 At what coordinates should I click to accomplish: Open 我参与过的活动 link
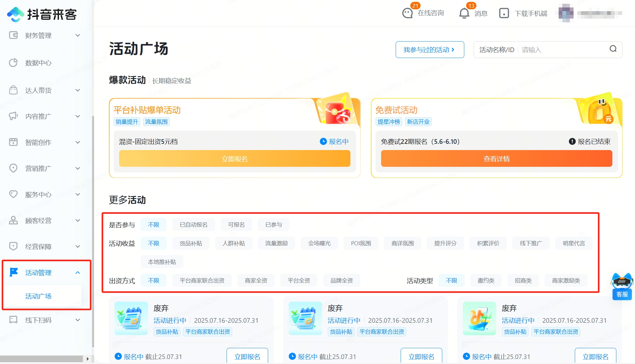(x=430, y=50)
